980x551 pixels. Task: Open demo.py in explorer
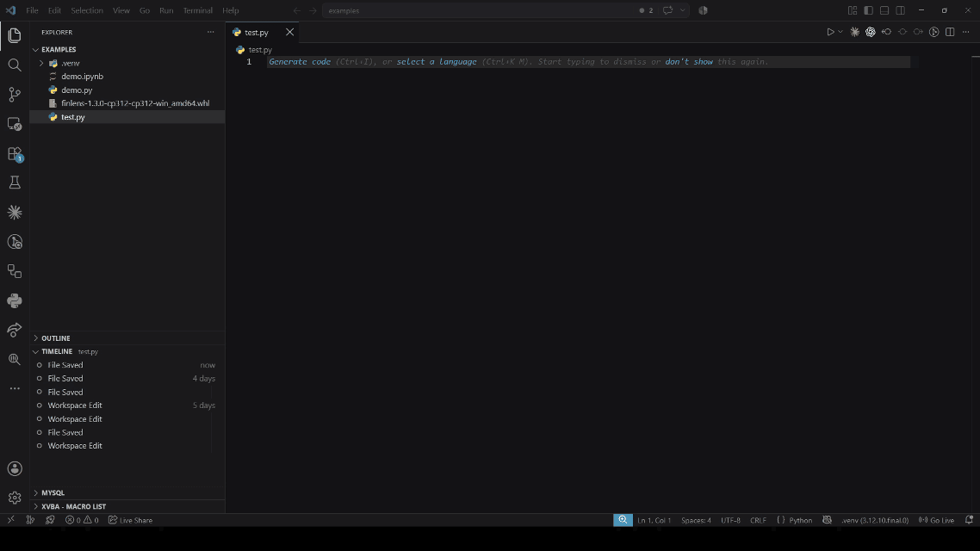[127, 90]
